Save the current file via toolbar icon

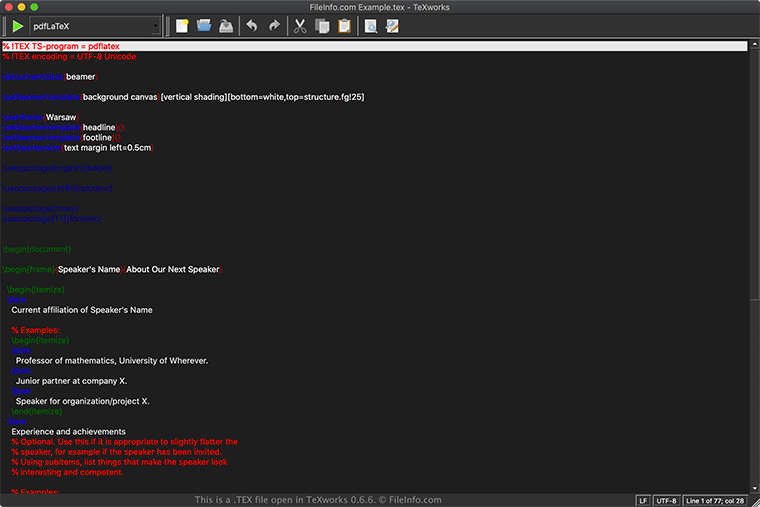[x=226, y=26]
